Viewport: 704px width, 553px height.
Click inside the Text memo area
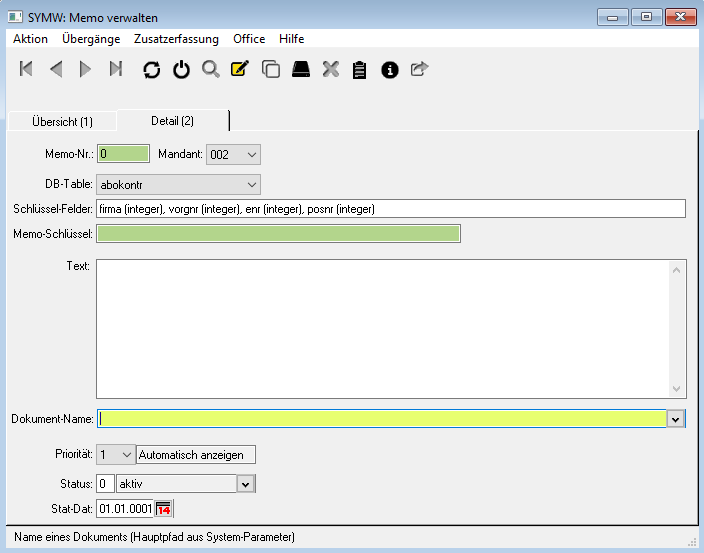pyautogui.click(x=380, y=328)
